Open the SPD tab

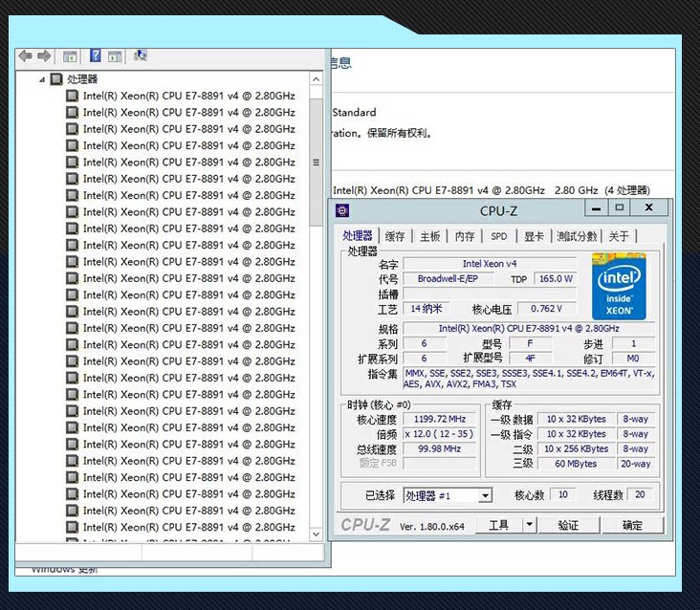499,236
